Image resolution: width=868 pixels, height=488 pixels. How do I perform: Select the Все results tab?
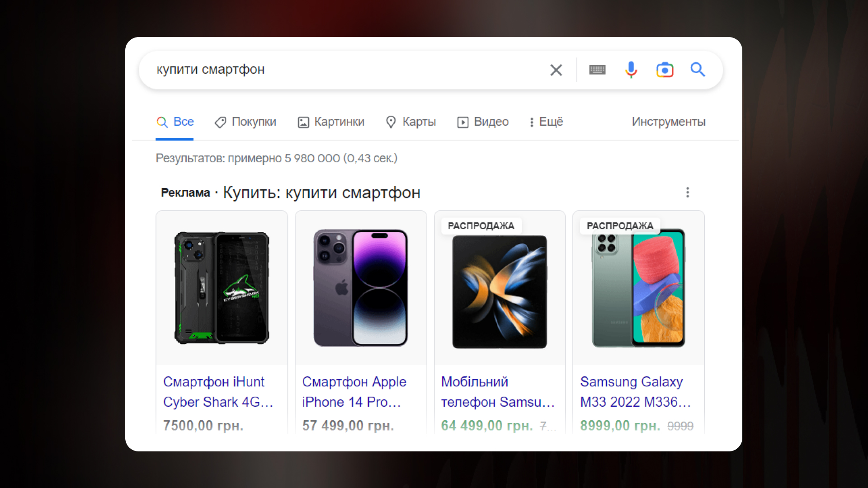tap(175, 122)
